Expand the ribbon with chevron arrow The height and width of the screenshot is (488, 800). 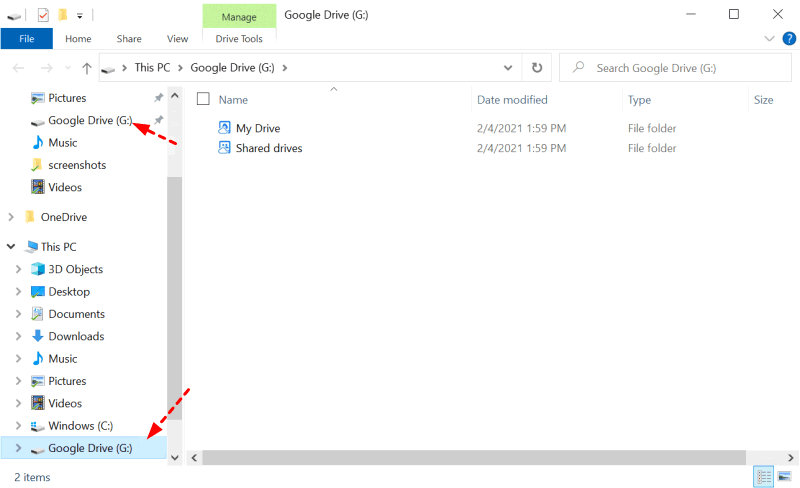[769, 39]
